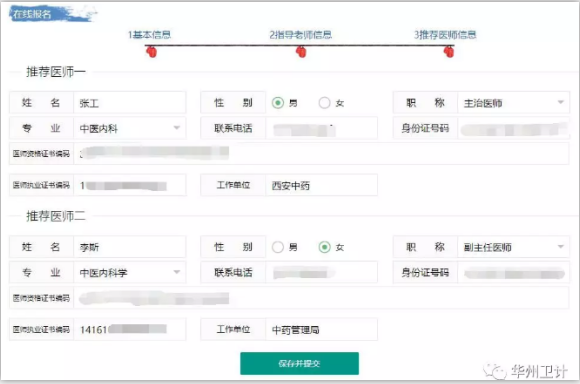580x384 pixels.
Task: Select 男 gender for 推荐医师二
Action: click(x=278, y=247)
